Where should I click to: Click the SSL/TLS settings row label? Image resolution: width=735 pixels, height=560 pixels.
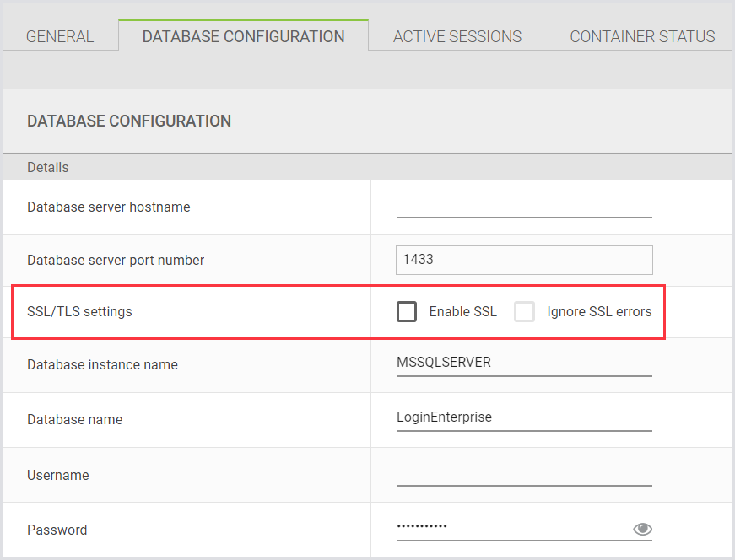point(80,311)
